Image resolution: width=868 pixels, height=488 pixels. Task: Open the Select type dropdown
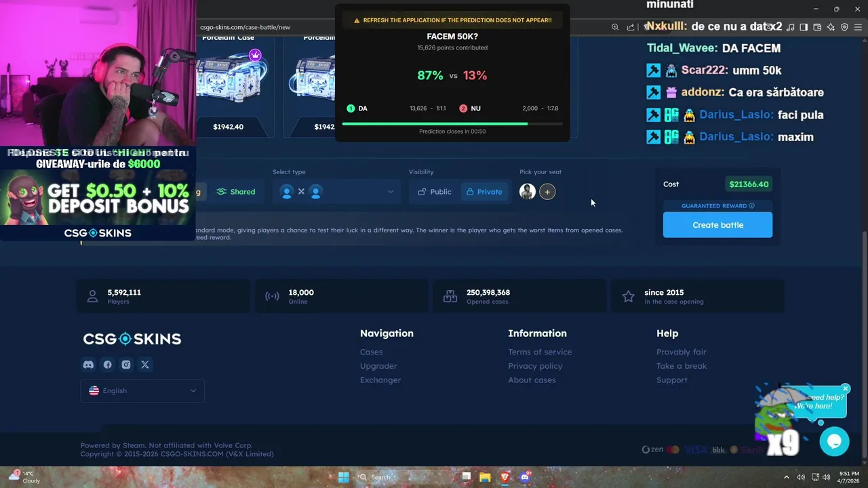[x=336, y=192]
